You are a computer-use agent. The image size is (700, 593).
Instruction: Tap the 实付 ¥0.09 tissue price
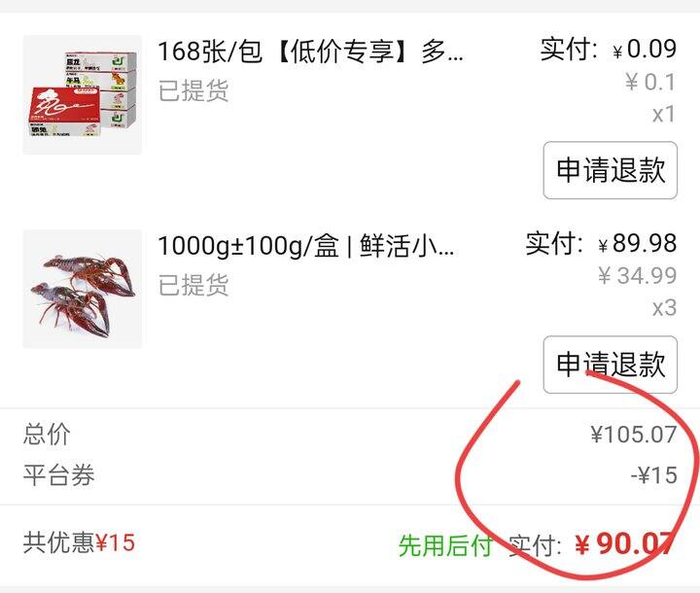(x=609, y=50)
